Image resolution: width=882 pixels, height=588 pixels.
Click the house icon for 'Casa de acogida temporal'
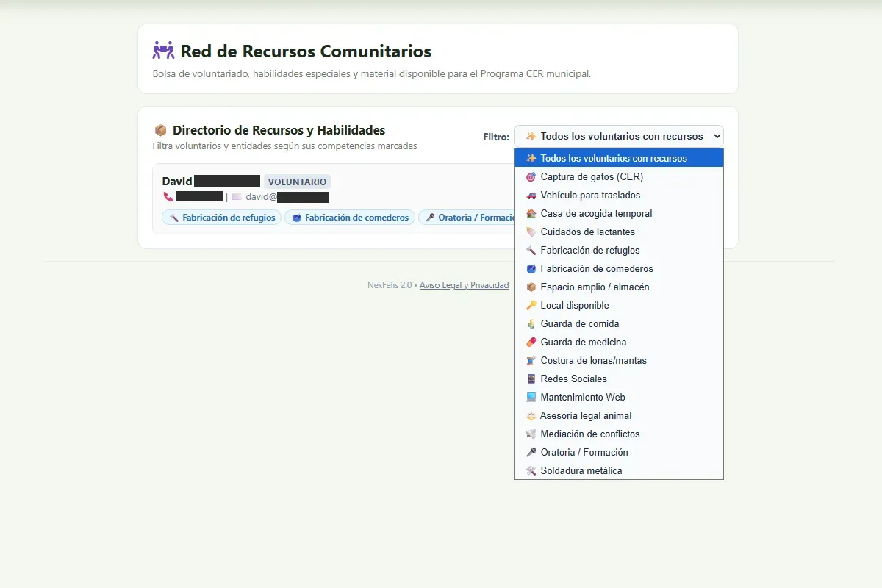click(531, 213)
